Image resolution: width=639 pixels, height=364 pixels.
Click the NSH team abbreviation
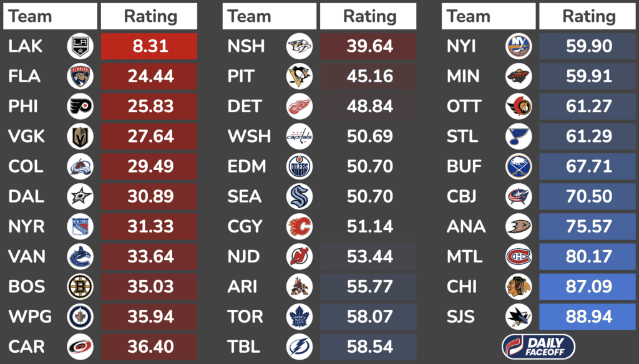[x=246, y=47]
